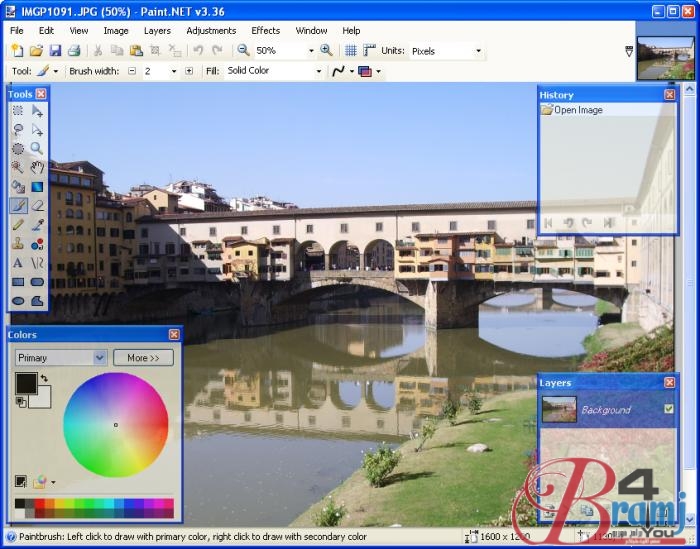Pick a hue on the color wheel

[116, 425]
